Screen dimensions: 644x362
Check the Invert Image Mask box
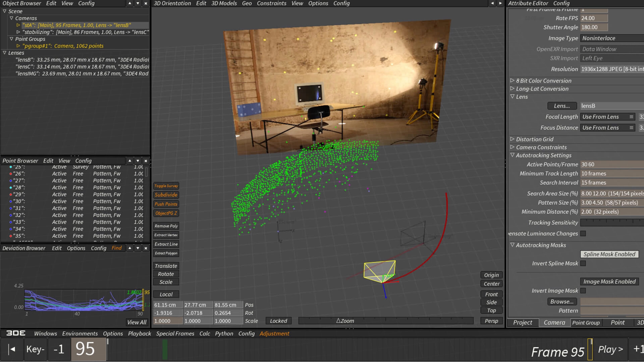pos(584,291)
